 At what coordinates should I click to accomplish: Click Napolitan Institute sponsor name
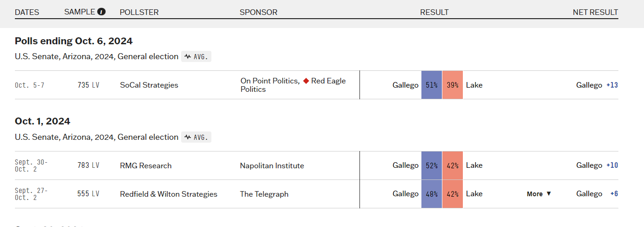272,165
